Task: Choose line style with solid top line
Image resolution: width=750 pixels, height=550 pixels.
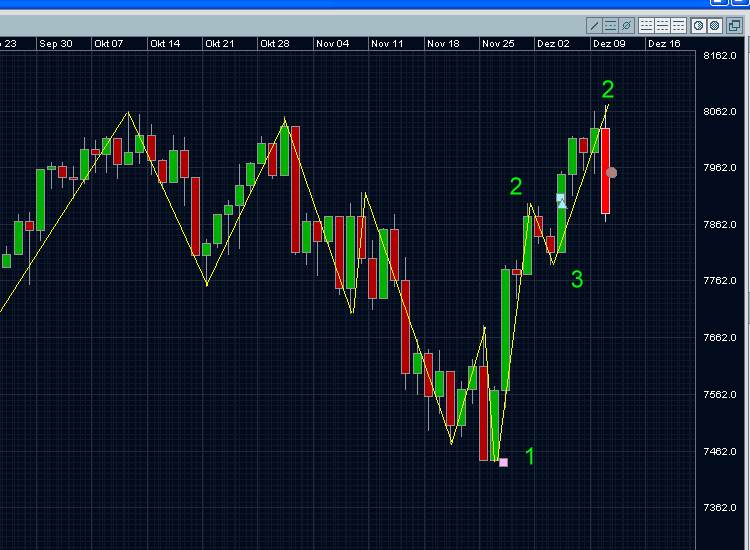Action: tap(678, 25)
